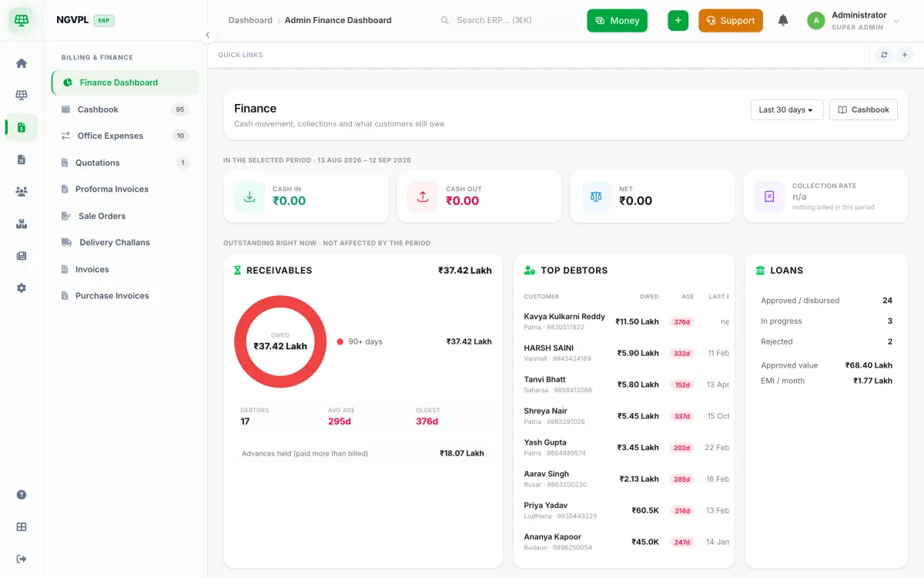
Task: Add a quick link with plus icon
Action: pyautogui.click(x=905, y=55)
